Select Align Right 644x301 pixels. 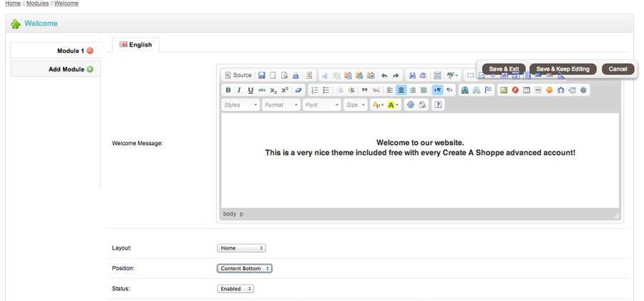pos(412,90)
